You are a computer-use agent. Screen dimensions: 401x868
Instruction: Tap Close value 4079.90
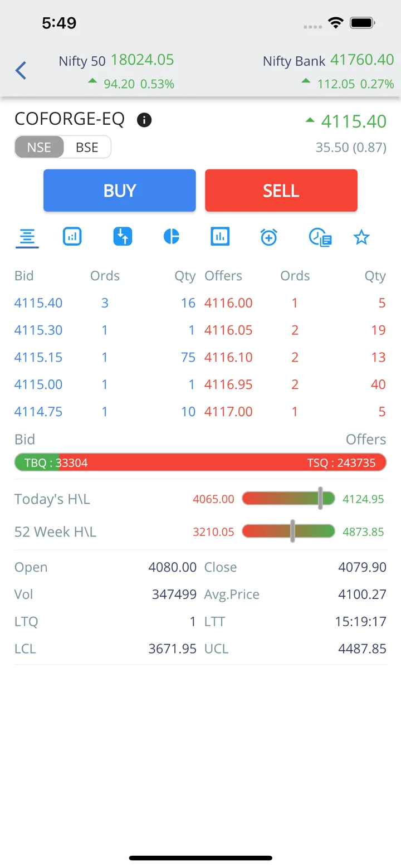[x=362, y=567]
